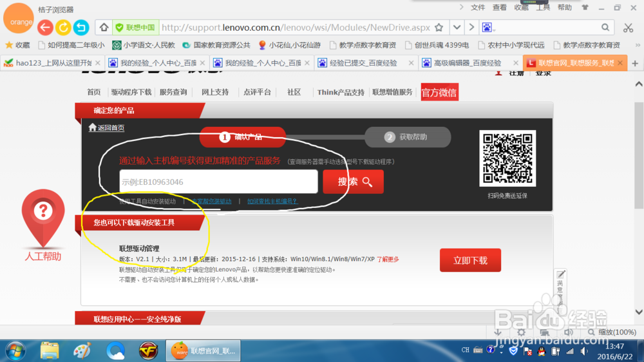
Task: Click the QQ penguin tray icon
Action: (542, 351)
